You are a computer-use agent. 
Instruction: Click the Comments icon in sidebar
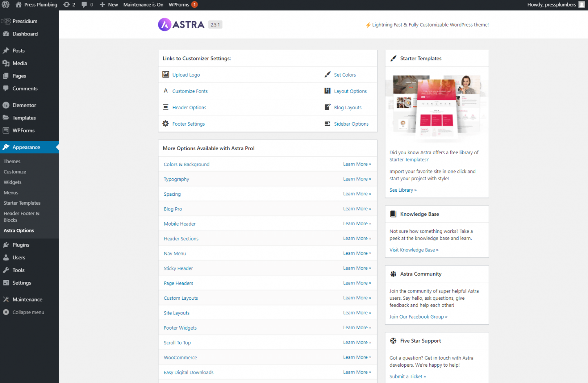click(6, 89)
